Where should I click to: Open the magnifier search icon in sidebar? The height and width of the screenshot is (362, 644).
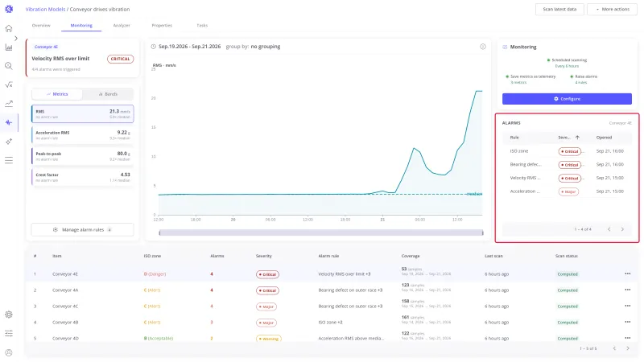pyautogui.click(x=9, y=66)
